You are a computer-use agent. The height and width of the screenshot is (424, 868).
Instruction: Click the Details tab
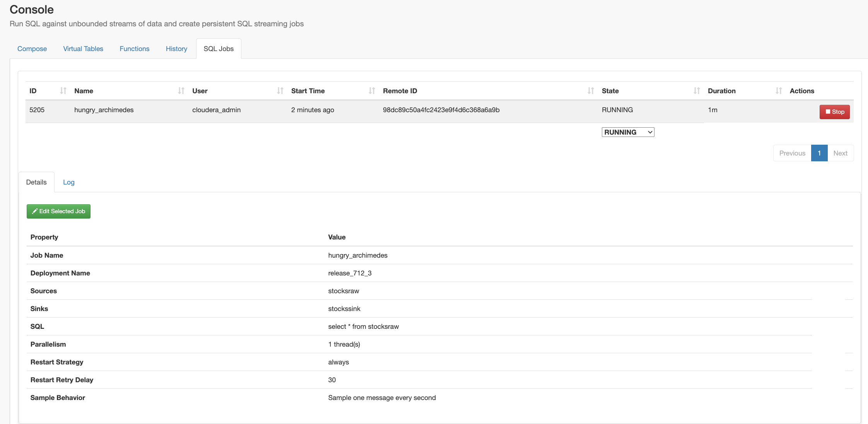(x=36, y=182)
